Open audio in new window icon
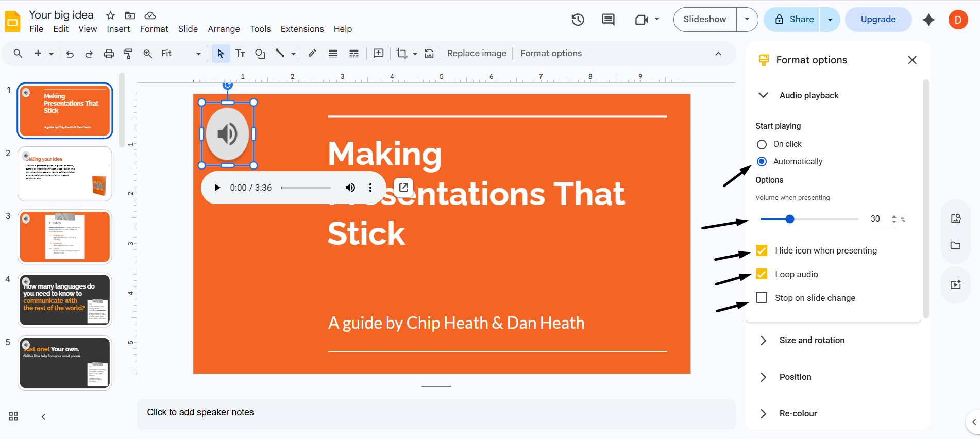This screenshot has height=439, width=980. click(x=404, y=188)
